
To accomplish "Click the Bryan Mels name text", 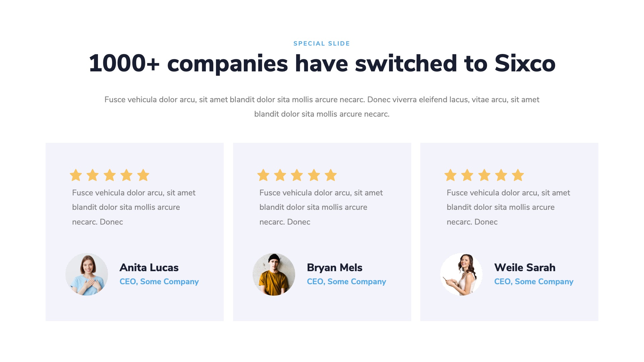I will coord(334,267).
